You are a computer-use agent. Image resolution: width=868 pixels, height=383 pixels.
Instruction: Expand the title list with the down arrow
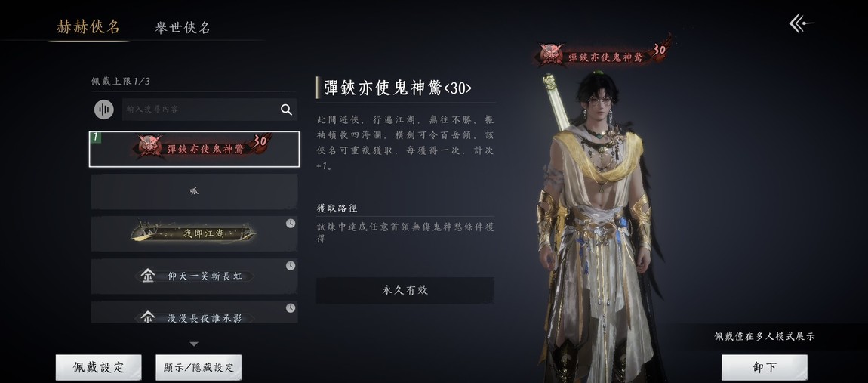point(194,344)
